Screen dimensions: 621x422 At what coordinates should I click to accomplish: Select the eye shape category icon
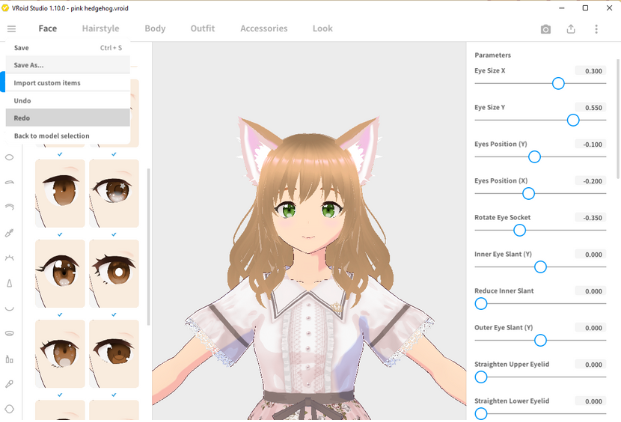10,157
